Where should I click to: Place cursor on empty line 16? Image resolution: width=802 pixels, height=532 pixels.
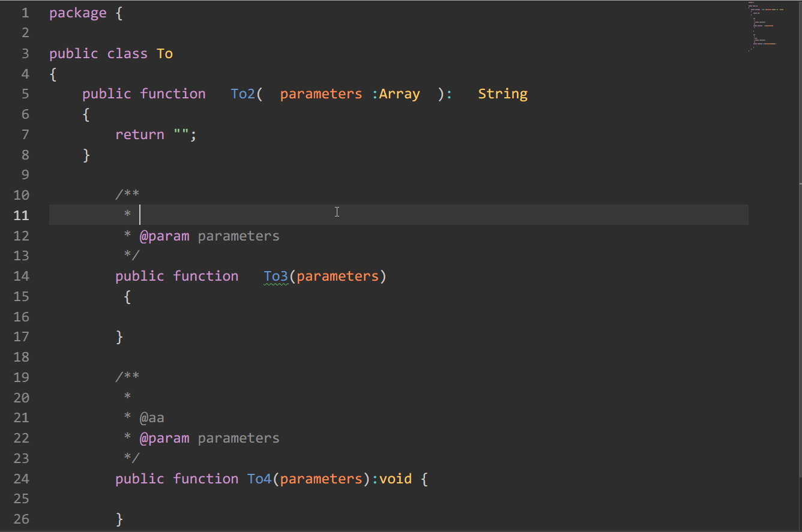[240, 317]
